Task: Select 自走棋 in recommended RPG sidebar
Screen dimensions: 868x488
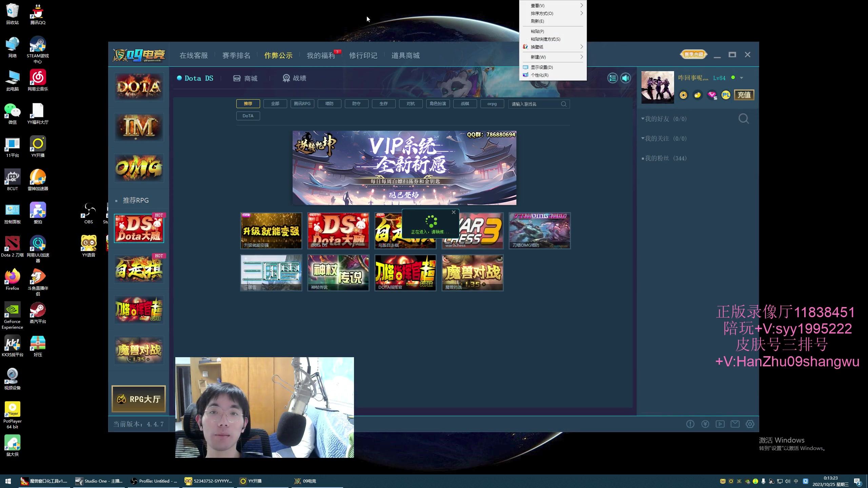Action: [139, 269]
